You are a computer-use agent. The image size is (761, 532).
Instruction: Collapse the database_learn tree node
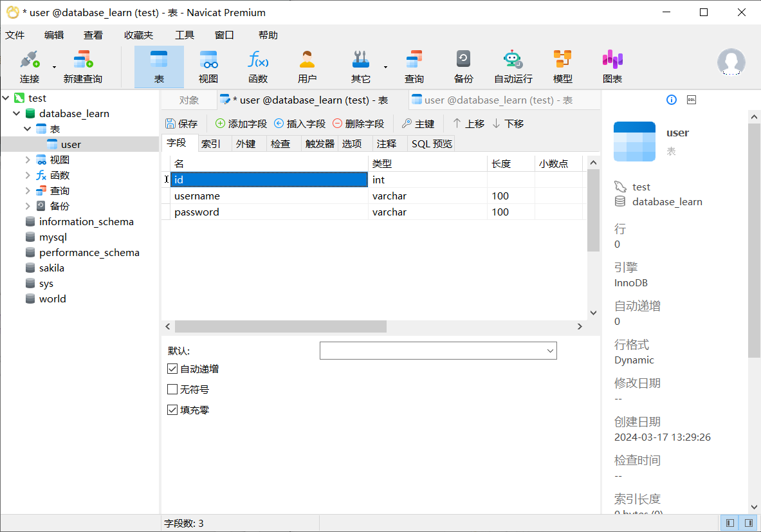pyautogui.click(x=17, y=113)
